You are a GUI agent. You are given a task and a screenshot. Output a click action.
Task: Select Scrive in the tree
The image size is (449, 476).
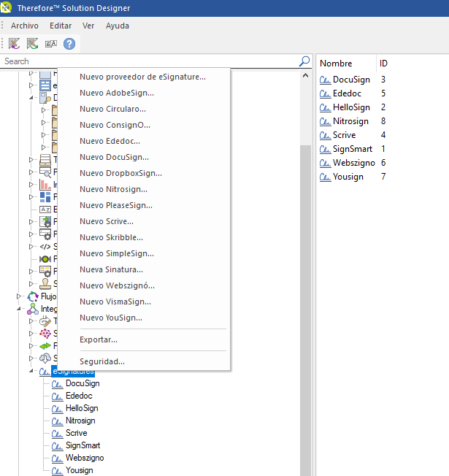[76, 433]
